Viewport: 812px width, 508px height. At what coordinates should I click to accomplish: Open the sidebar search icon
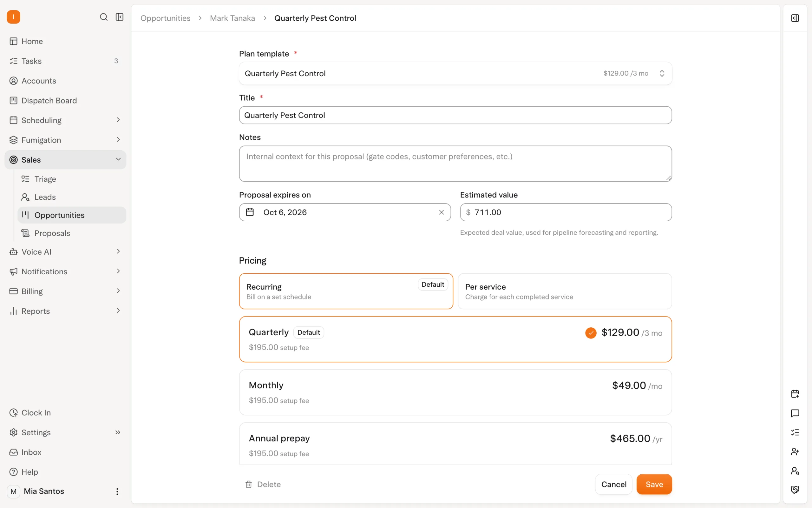pyautogui.click(x=104, y=17)
